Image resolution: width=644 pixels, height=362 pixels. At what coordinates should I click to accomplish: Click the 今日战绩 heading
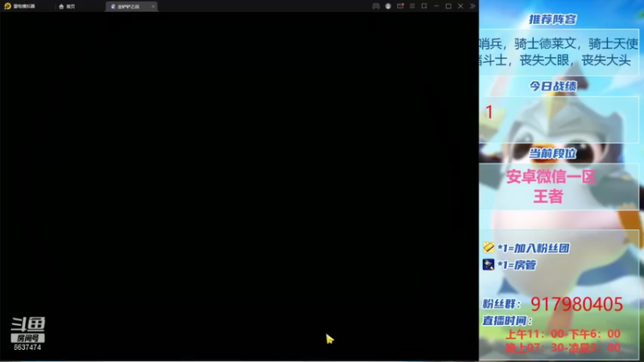(x=552, y=86)
